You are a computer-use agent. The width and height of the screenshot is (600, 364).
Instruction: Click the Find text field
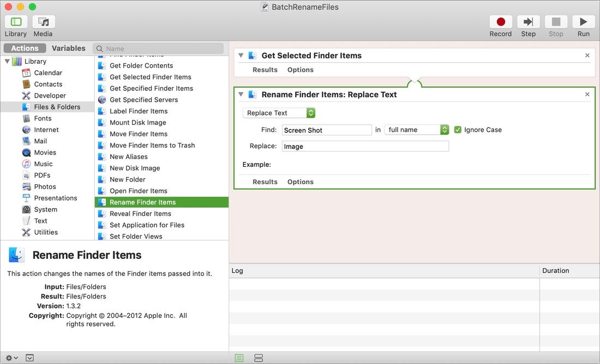click(327, 130)
